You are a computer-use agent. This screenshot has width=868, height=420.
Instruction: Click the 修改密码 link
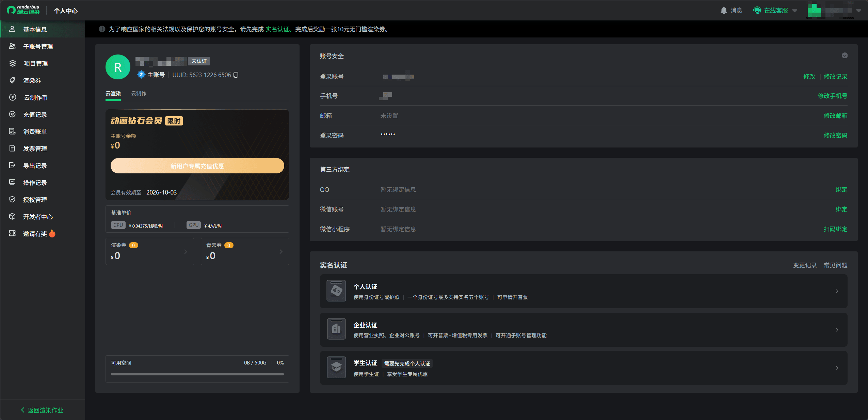(x=835, y=135)
